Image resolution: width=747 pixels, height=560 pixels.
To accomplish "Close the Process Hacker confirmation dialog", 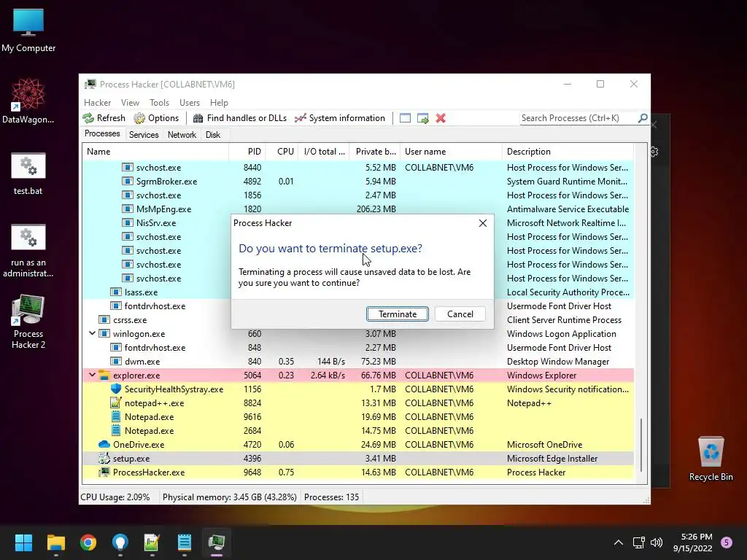I will pyautogui.click(x=483, y=223).
